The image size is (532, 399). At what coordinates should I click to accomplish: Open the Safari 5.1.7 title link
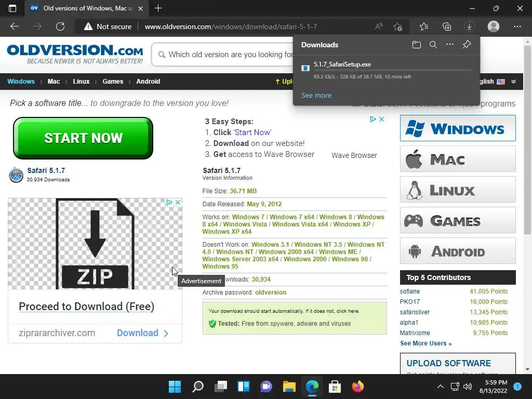tap(46, 170)
